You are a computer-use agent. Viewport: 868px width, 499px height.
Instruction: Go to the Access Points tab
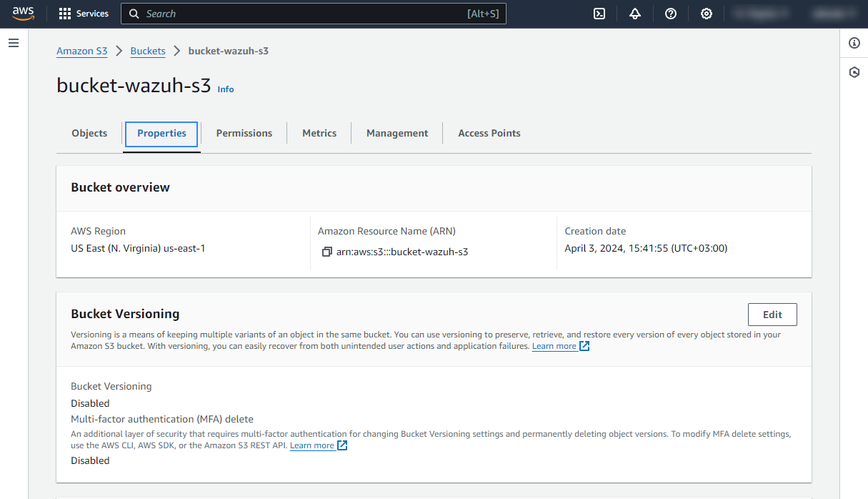489,134
